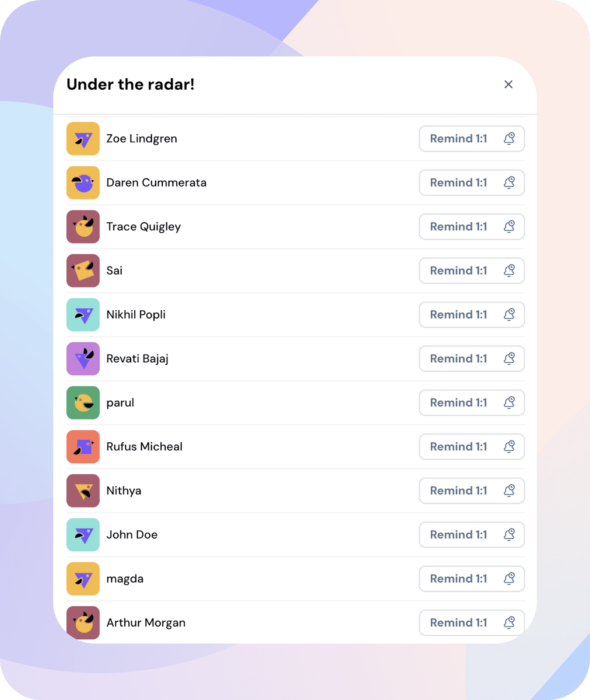This screenshot has width=590, height=700.
Task: Click Revati Bajaj's avatar icon
Action: pos(83,359)
